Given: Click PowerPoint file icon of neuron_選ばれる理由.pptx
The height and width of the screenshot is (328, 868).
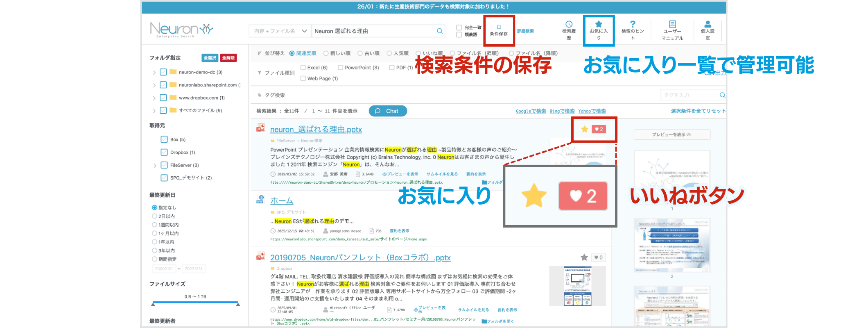Looking at the screenshot, I should tap(260, 128).
